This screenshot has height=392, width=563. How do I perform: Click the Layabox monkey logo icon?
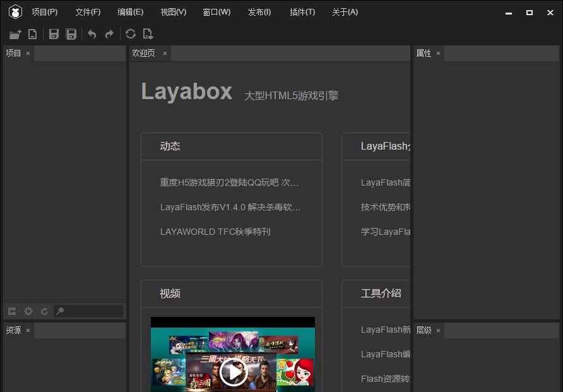[x=15, y=12]
